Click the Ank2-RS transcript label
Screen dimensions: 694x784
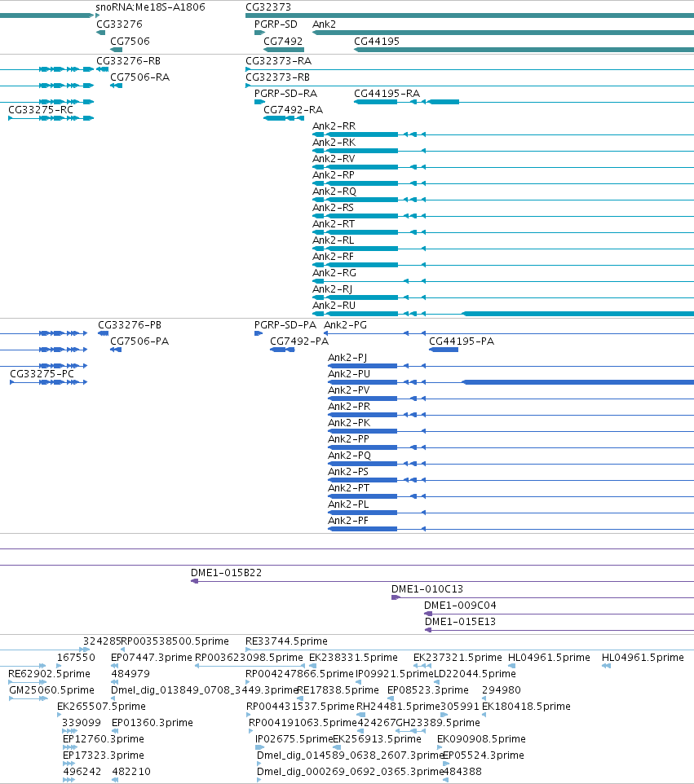[333, 208]
